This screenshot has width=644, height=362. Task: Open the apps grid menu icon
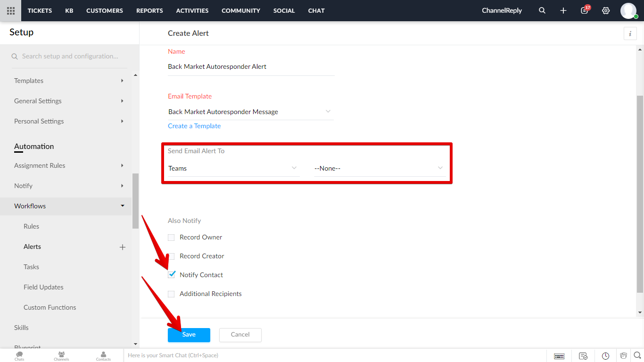(x=10, y=10)
